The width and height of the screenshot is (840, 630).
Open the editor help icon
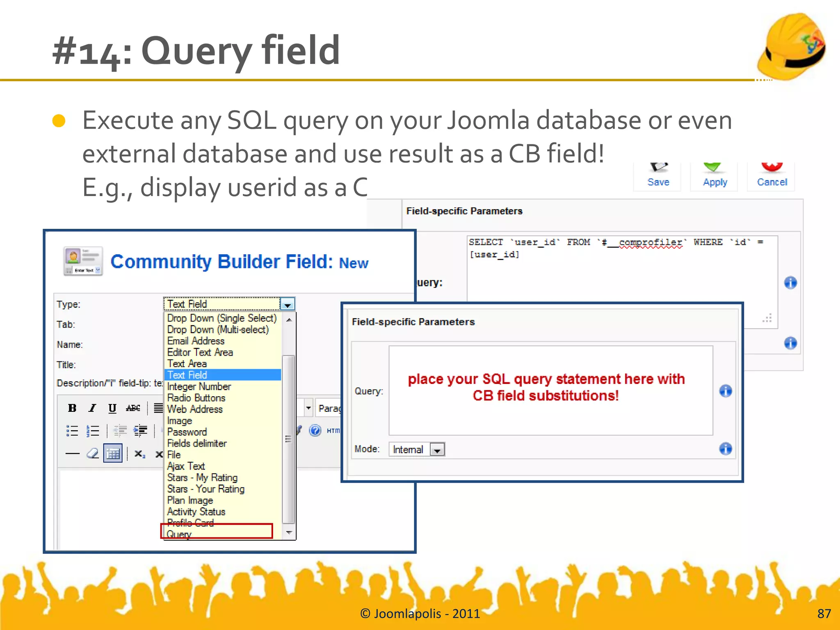(x=315, y=430)
